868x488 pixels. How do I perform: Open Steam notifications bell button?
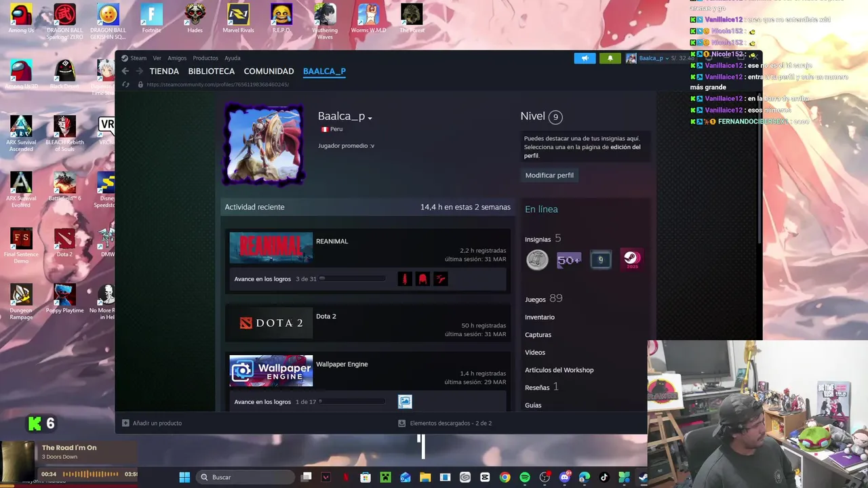click(x=610, y=58)
